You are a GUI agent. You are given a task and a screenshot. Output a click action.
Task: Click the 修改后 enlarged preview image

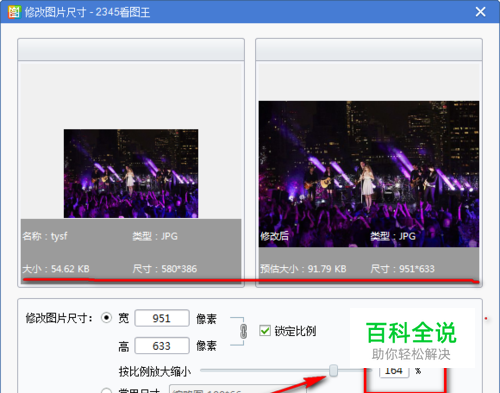point(369,174)
